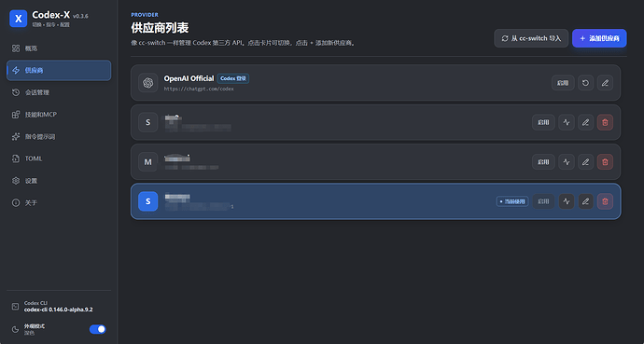Click 启用 on the OpenAI Official row
This screenshot has width=644, height=344.
pyautogui.click(x=563, y=83)
